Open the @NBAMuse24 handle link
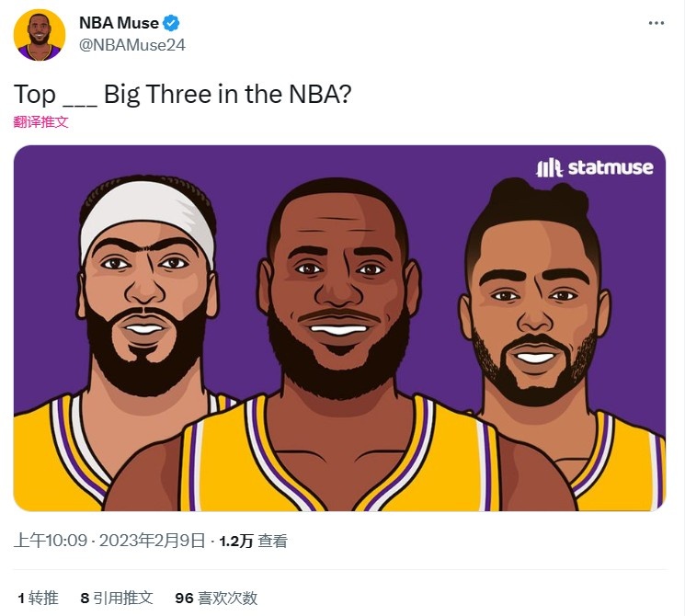 pyautogui.click(x=132, y=44)
